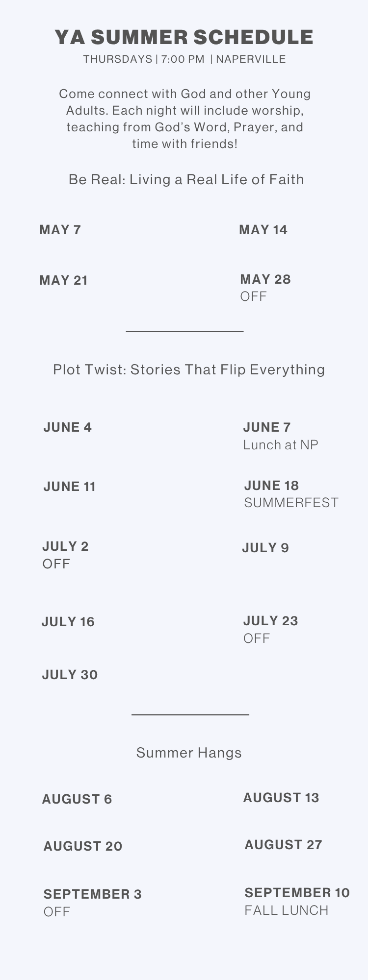Select the May 7 date
Image resolution: width=368 pixels, height=980 pixels.
60,230
